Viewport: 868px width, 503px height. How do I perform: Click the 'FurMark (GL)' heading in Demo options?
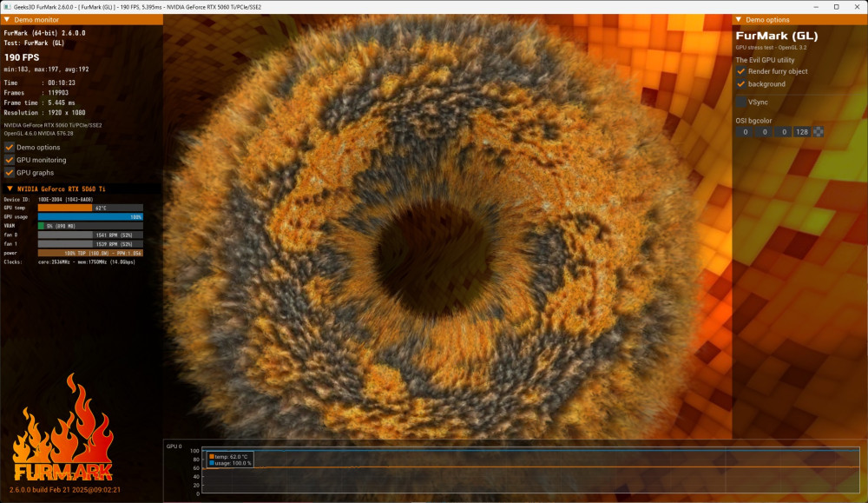pos(777,36)
